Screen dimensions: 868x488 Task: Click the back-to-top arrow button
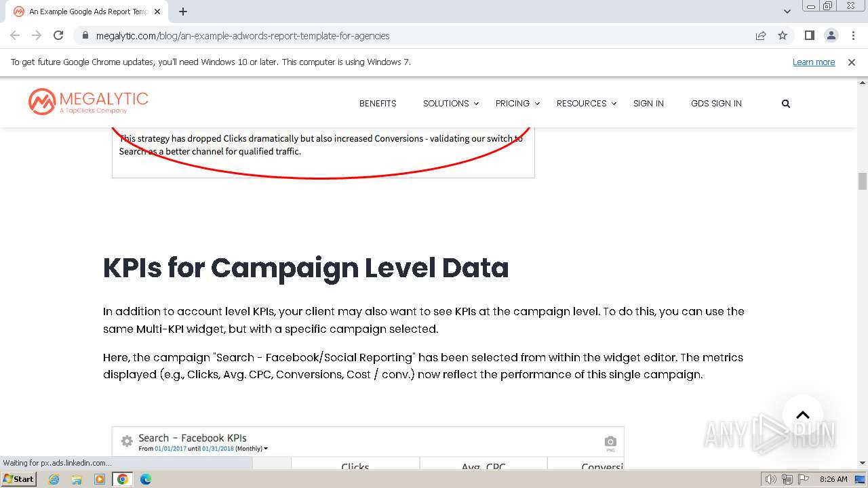[803, 415]
